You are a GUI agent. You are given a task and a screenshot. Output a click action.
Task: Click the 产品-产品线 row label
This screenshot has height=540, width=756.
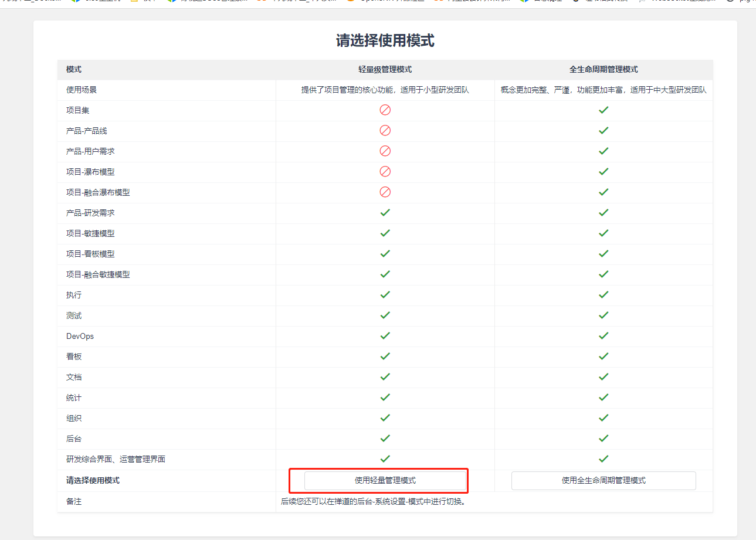[x=87, y=131]
